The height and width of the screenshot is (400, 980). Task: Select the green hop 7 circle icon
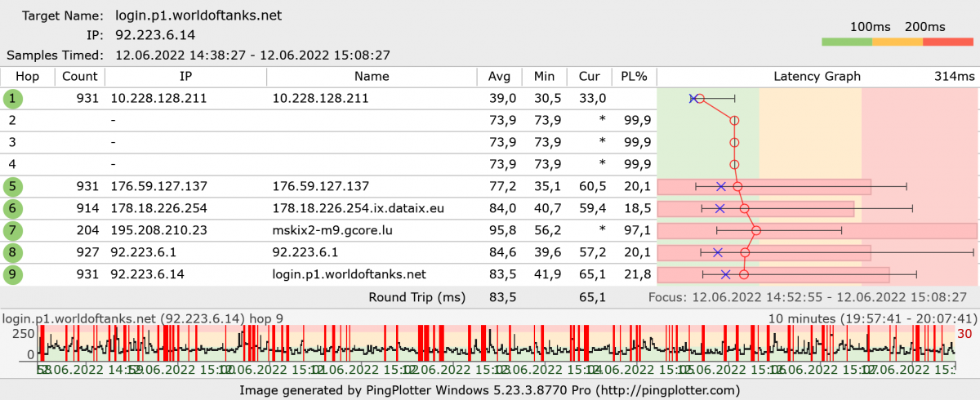pyautogui.click(x=13, y=231)
